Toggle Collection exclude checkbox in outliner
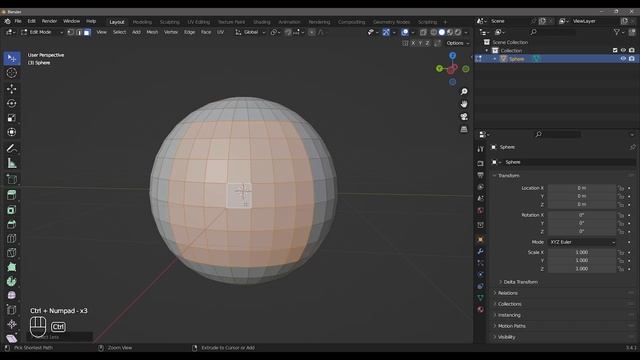This screenshot has height=360, width=640. point(615,50)
